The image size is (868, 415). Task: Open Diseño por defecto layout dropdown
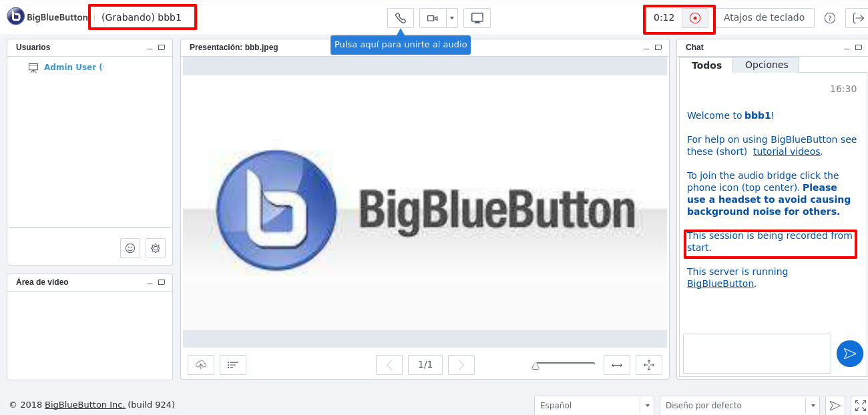740,406
